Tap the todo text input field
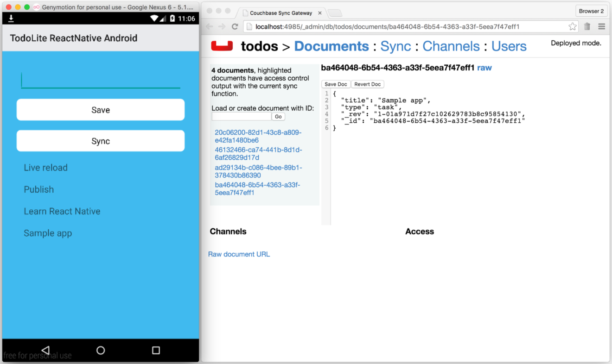This screenshot has width=612, height=364. click(101, 79)
